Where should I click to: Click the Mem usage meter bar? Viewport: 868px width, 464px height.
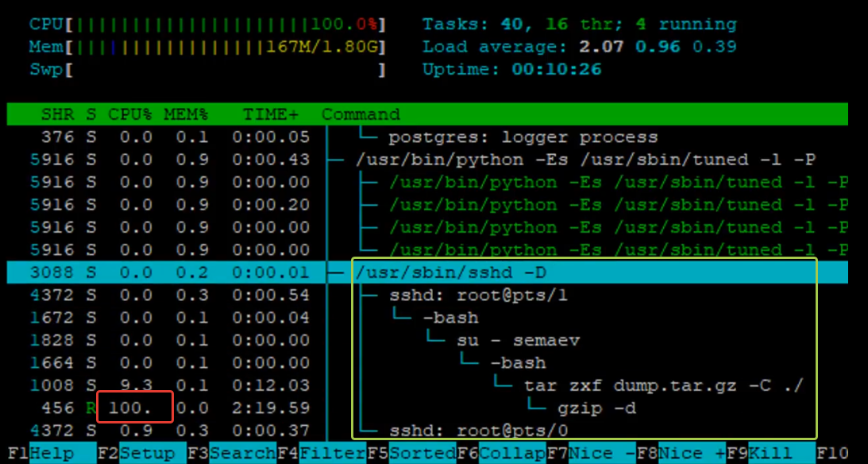(207, 47)
